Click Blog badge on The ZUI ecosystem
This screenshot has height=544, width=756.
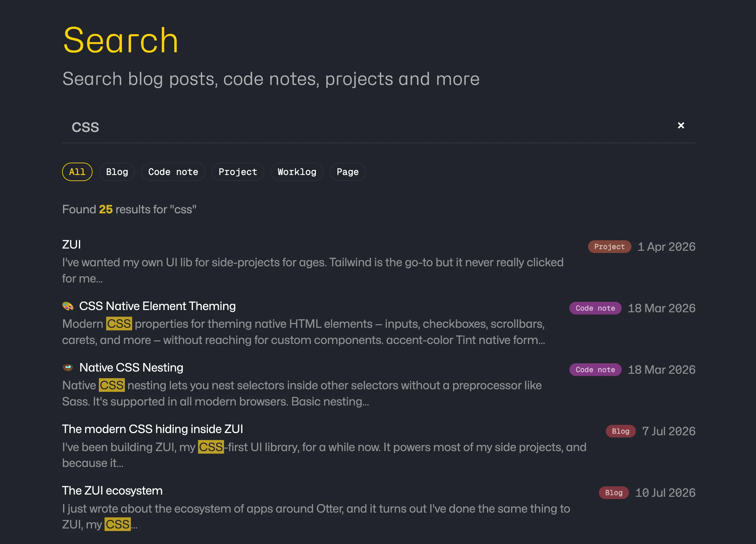pyautogui.click(x=614, y=493)
